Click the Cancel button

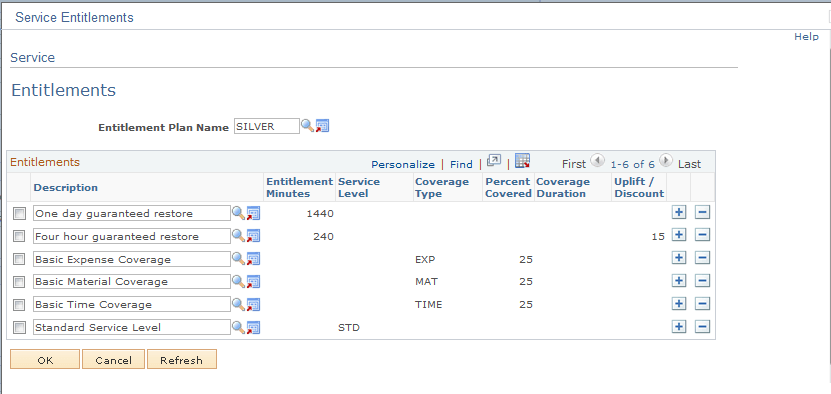[x=113, y=360]
